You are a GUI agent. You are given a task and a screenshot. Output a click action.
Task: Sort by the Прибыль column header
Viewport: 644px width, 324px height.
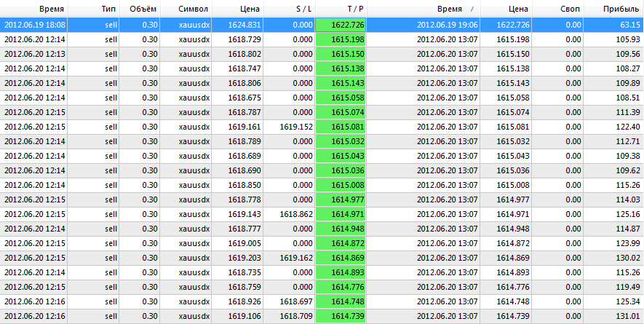[x=613, y=9]
